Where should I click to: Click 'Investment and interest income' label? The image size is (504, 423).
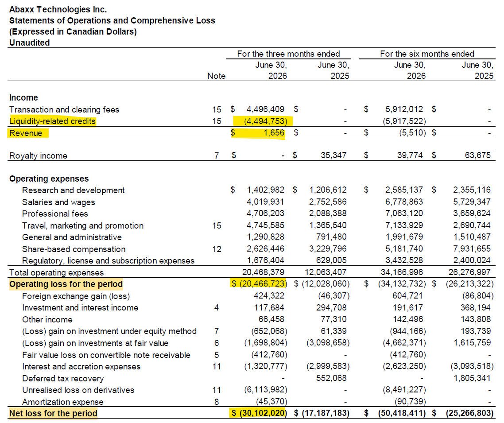coord(80,307)
